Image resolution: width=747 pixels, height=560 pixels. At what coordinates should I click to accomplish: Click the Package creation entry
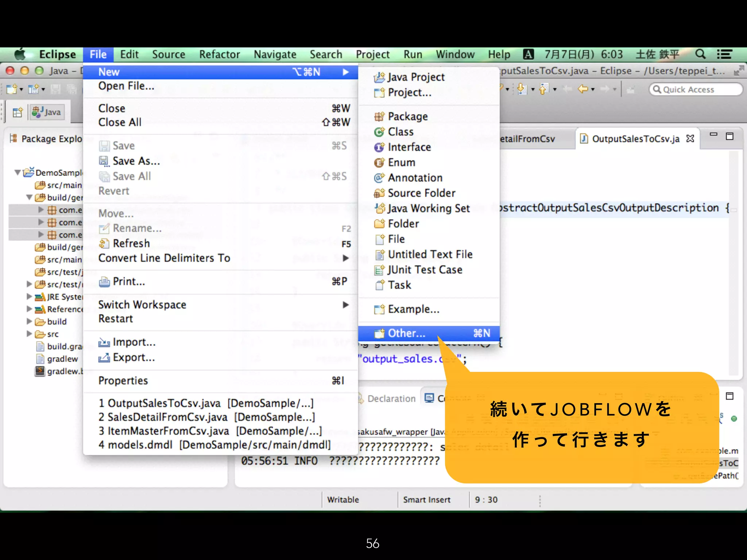click(x=407, y=116)
